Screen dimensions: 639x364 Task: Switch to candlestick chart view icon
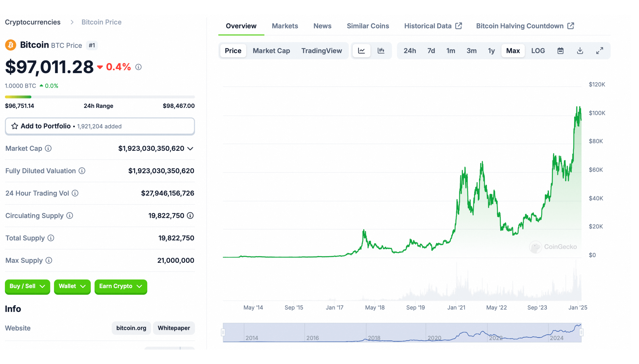click(381, 51)
